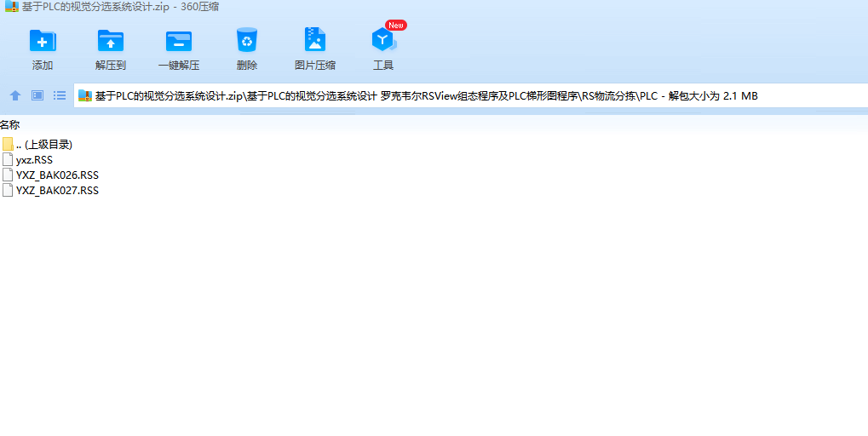Image resolution: width=868 pixels, height=436 pixels.
Task: Click the file icon beside YXZ_BAK026.RSS
Action: [x=8, y=175]
